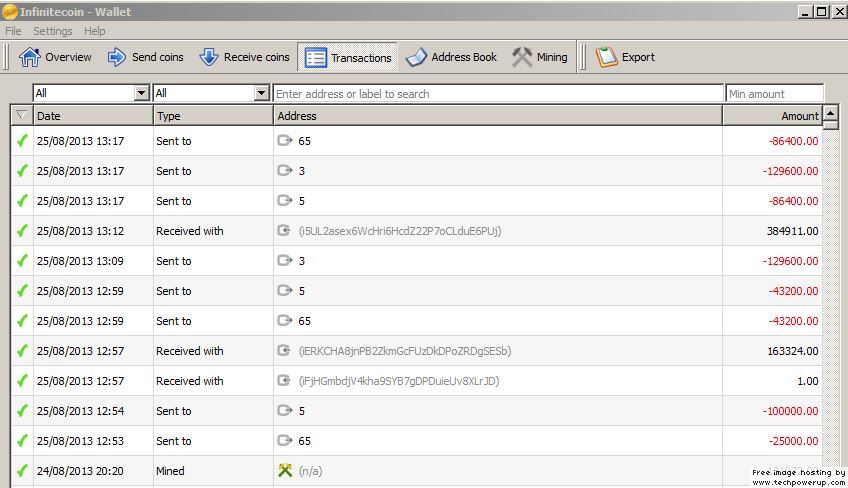848x488 pixels.
Task: Click received icon beside i5UL2asex6 address
Action: point(284,231)
